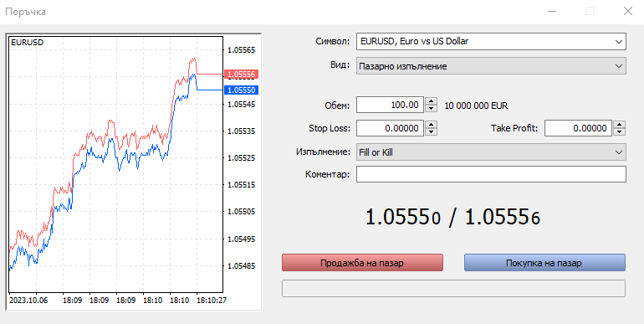This screenshot has width=644, height=324.
Task: Click the 10 000 000 EUR volume text
Action: (x=476, y=105)
